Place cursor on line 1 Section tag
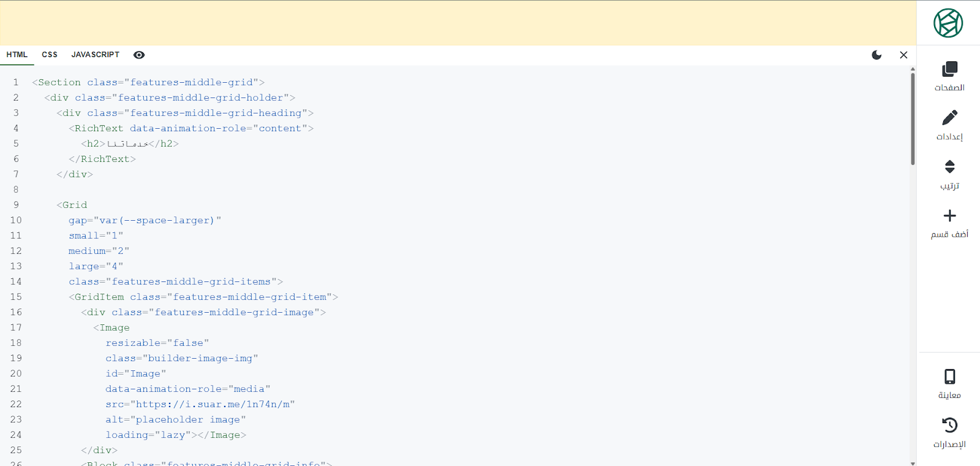This screenshot has height=466, width=980. click(59, 82)
